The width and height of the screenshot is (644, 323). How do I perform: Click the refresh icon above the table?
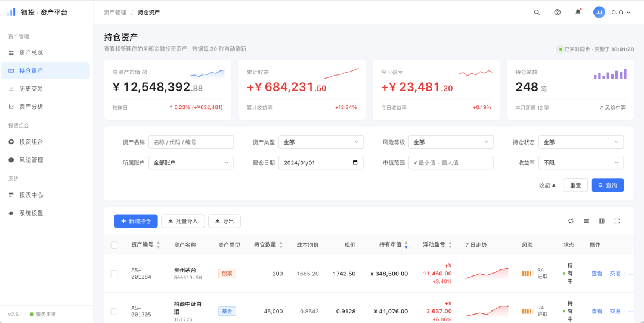tap(571, 221)
